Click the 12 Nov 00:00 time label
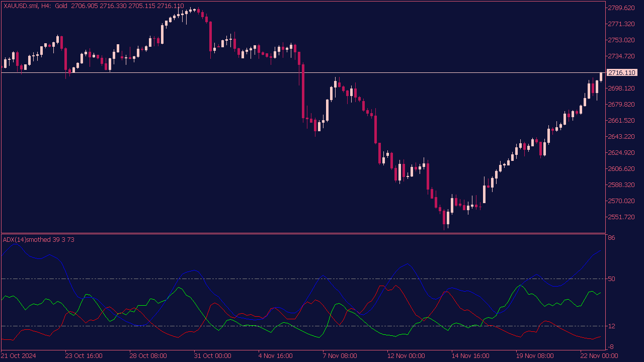 (406, 356)
